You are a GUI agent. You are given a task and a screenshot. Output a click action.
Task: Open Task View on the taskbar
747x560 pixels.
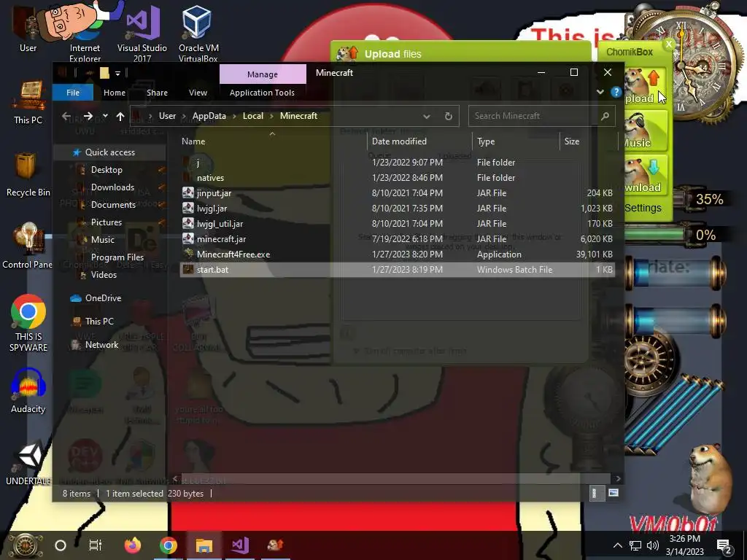[96, 545]
